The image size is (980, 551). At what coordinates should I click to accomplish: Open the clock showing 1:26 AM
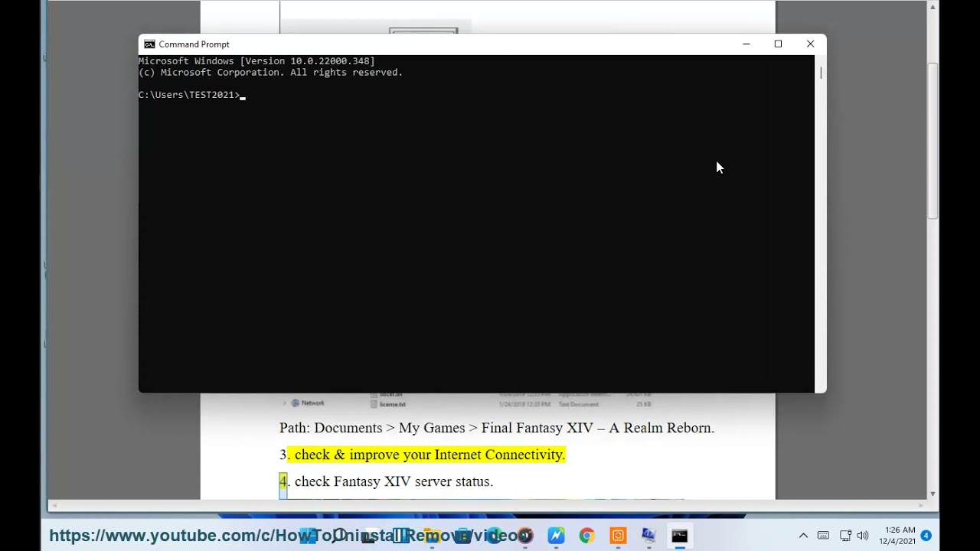click(x=899, y=536)
